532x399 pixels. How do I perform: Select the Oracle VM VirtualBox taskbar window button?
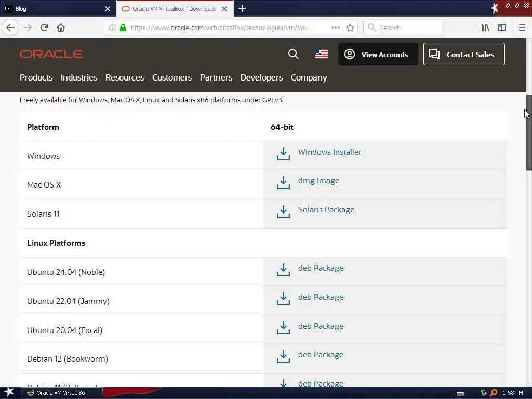pos(62,393)
